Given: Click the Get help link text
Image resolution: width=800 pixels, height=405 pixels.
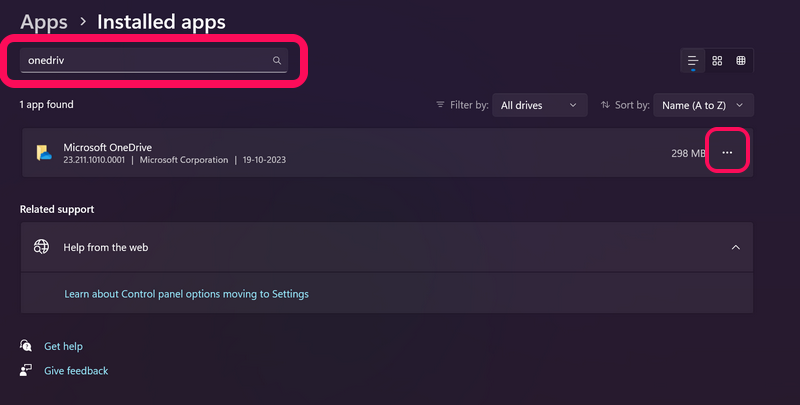Looking at the screenshot, I should pos(63,346).
